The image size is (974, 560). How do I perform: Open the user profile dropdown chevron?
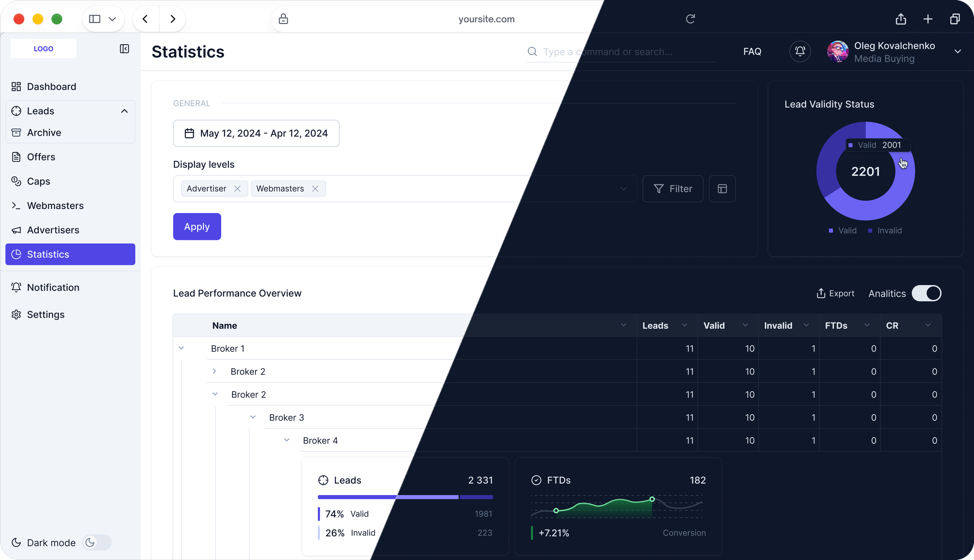[x=958, y=52]
